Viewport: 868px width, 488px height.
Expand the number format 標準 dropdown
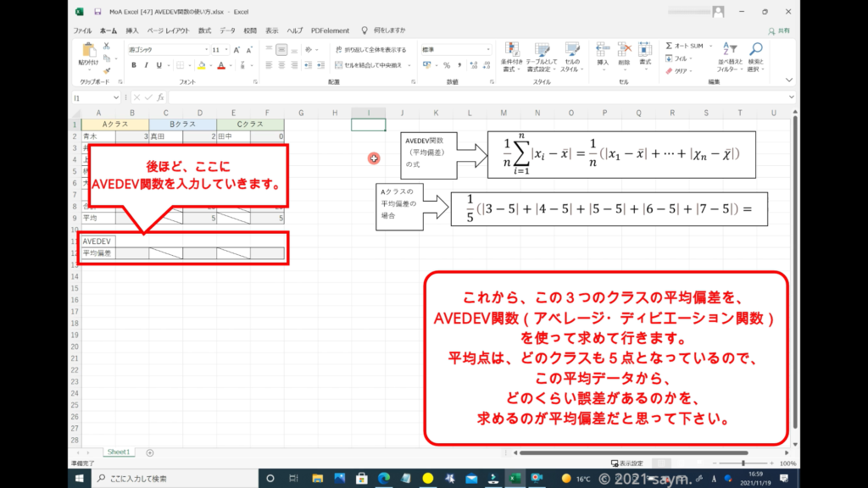tap(486, 50)
